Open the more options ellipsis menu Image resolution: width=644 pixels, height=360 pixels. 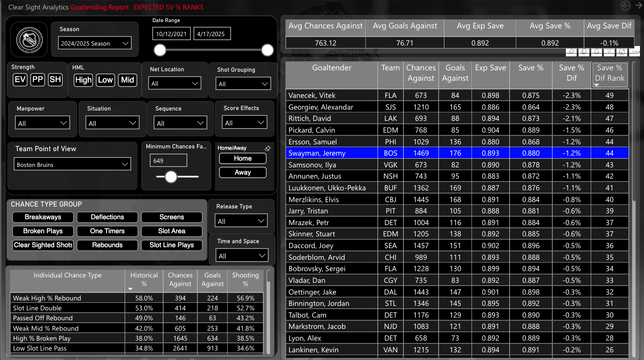[634, 51]
